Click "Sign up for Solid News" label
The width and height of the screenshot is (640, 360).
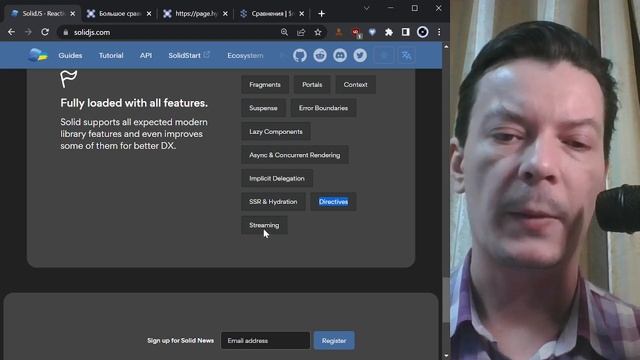pos(180,340)
